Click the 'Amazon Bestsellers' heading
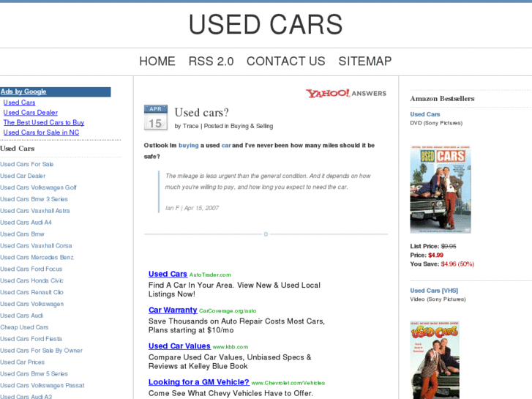This screenshot has width=532, height=399. pos(442,99)
